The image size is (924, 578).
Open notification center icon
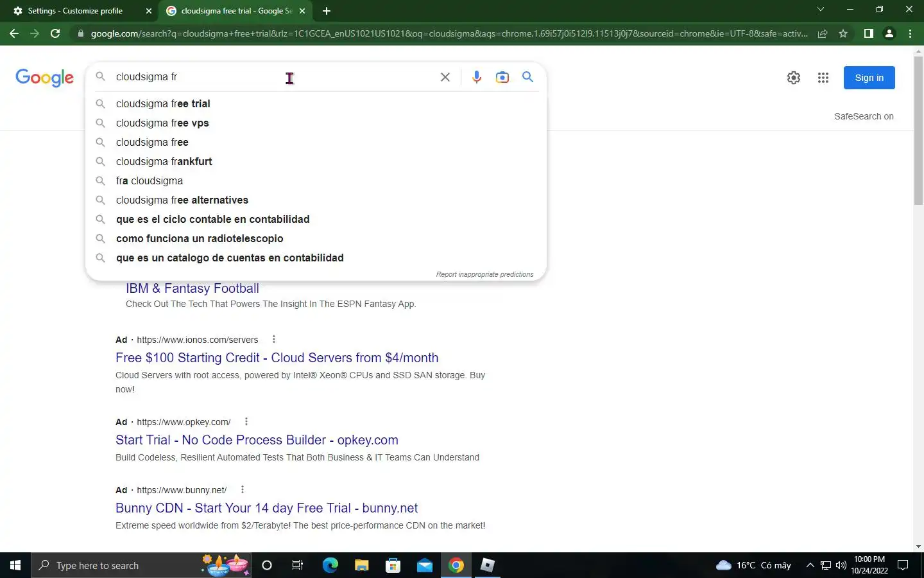(x=902, y=565)
